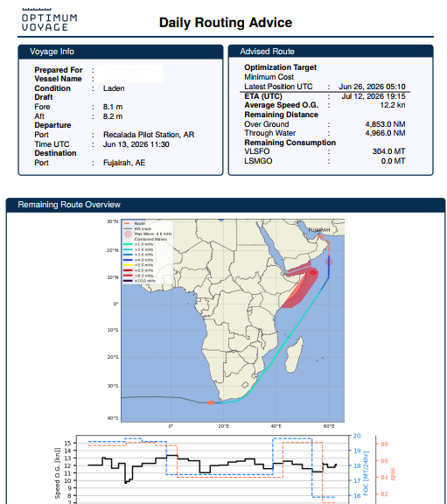Click VLSFO consumption '304.0 MT'
The image size is (447, 504).
coord(389,151)
